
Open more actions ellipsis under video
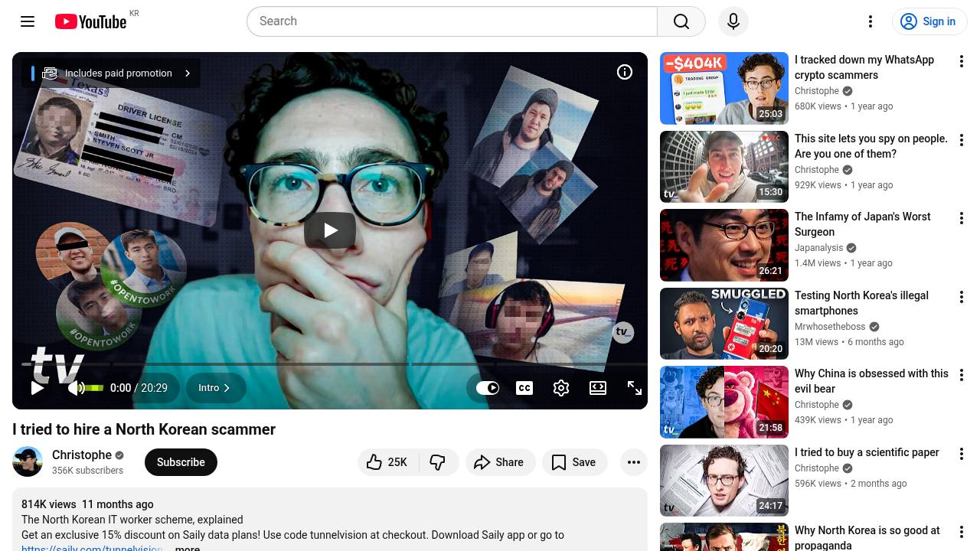(x=634, y=462)
